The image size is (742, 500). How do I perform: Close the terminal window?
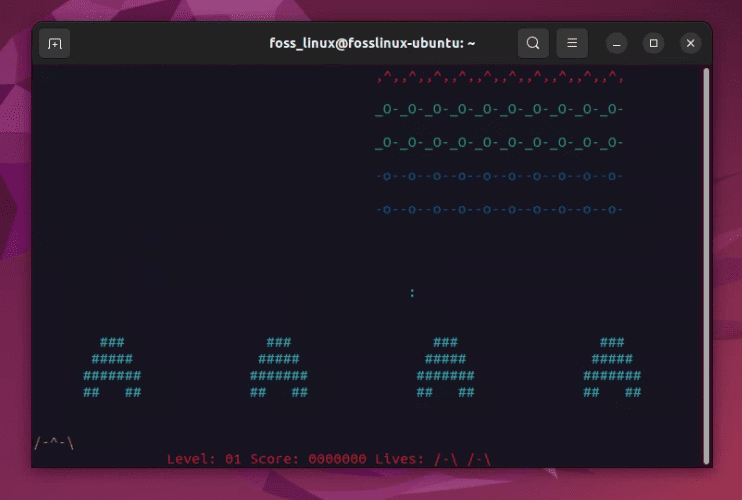click(x=690, y=44)
